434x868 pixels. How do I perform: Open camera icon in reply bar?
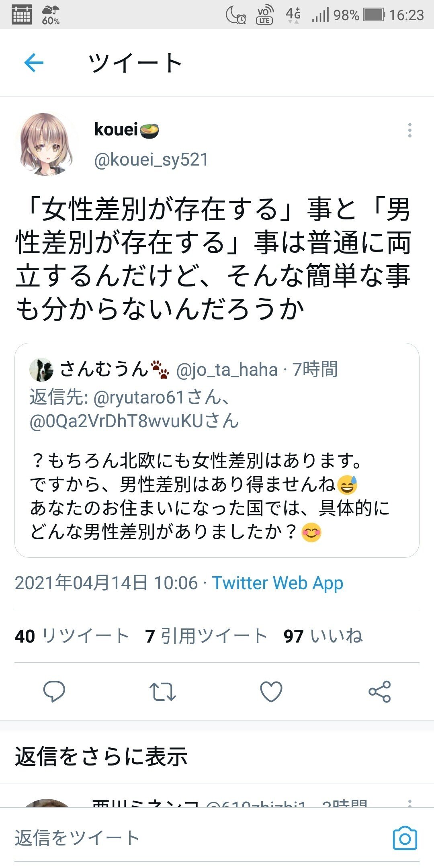tap(405, 838)
